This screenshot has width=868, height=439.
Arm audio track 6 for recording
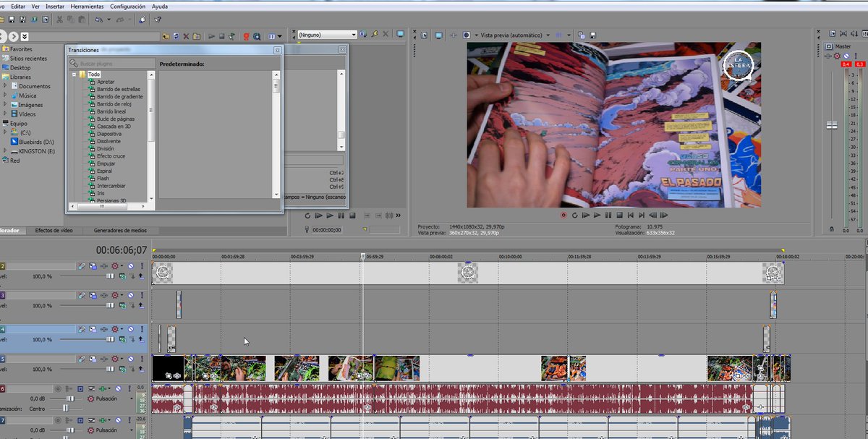pyautogui.click(x=58, y=389)
